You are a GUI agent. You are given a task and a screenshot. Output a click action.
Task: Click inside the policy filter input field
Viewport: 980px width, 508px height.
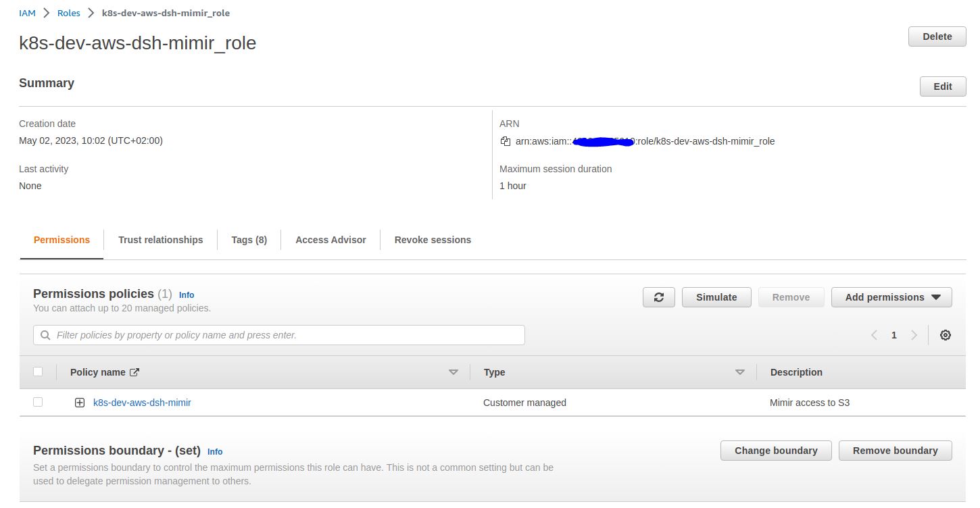point(270,334)
